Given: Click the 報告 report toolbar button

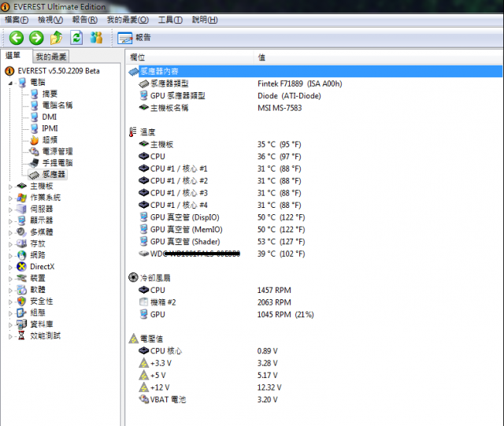Looking at the screenshot, I should [134, 38].
